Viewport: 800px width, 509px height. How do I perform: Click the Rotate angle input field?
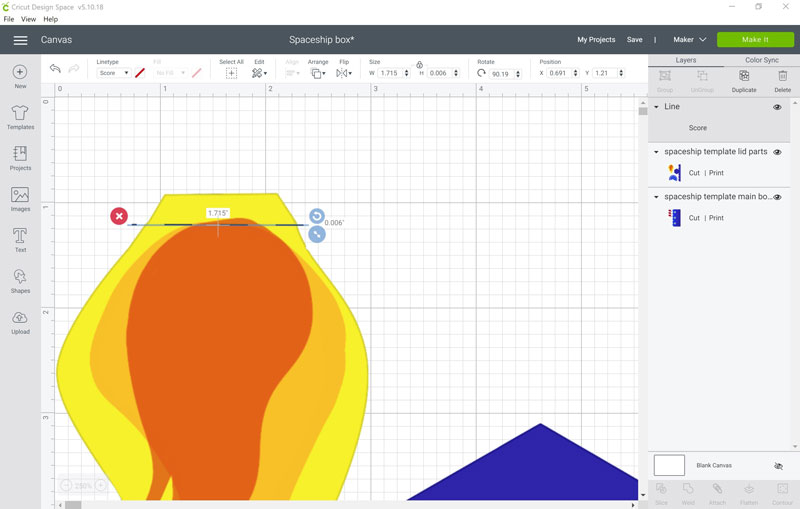502,74
